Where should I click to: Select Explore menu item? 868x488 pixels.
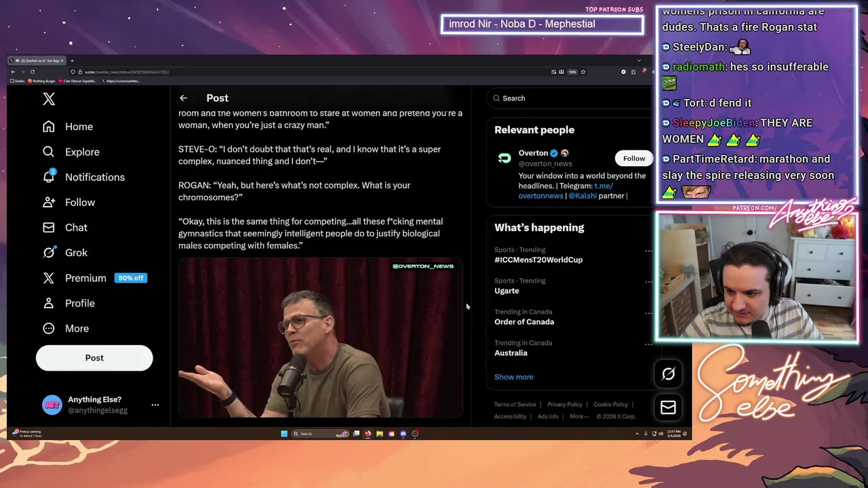tap(82, 152)
